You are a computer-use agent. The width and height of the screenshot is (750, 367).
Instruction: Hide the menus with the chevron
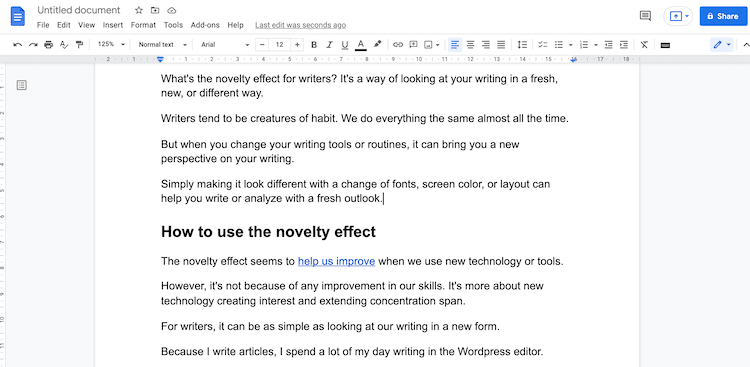(746, 44)
